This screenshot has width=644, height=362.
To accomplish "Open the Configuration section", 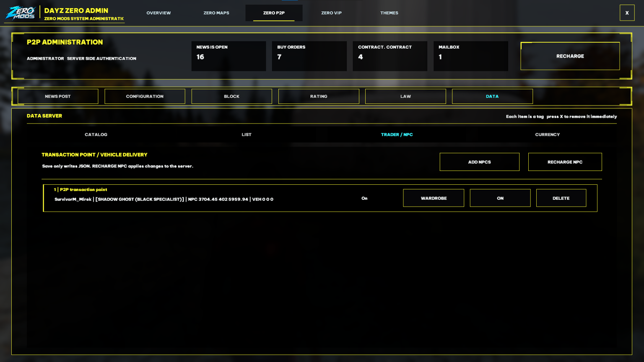I will coord(145,96).
